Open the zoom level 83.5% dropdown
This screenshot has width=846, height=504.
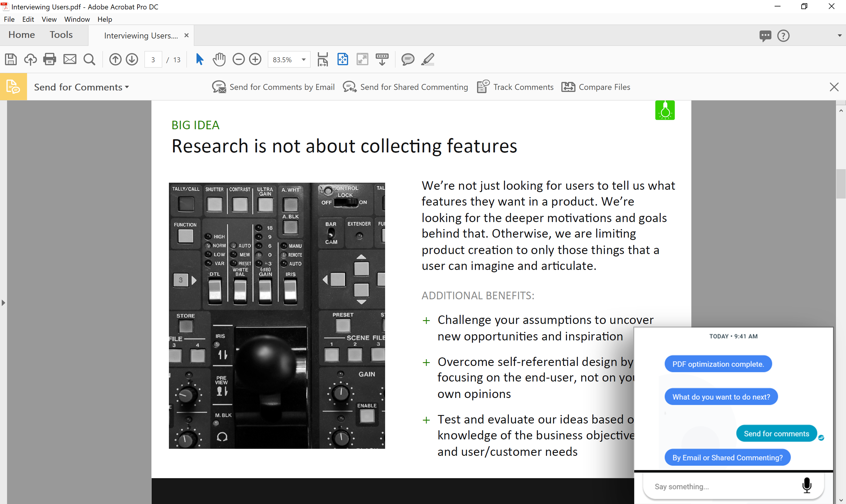[304, 60]
